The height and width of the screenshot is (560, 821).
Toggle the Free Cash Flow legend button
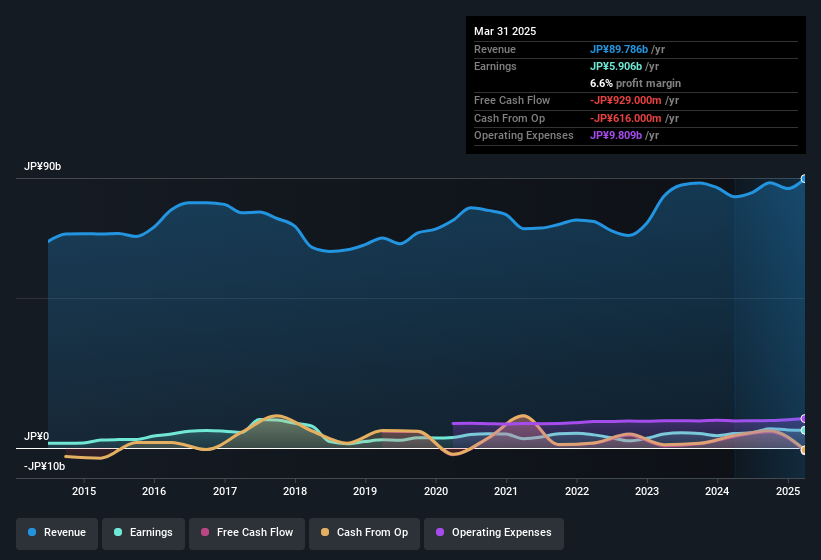coord(247,533)
